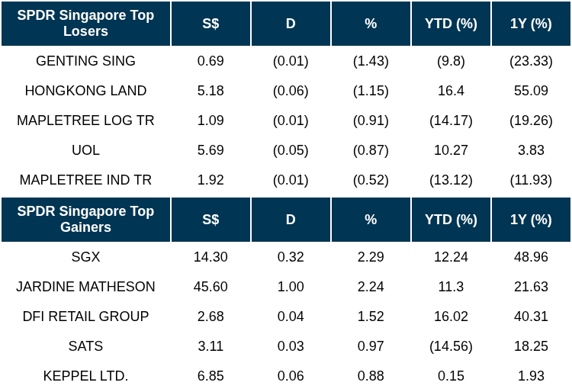Select the JARDINE MATHESON row label
Image resolution: width=572 pixels, height=392 pixels.
[85, 287]
